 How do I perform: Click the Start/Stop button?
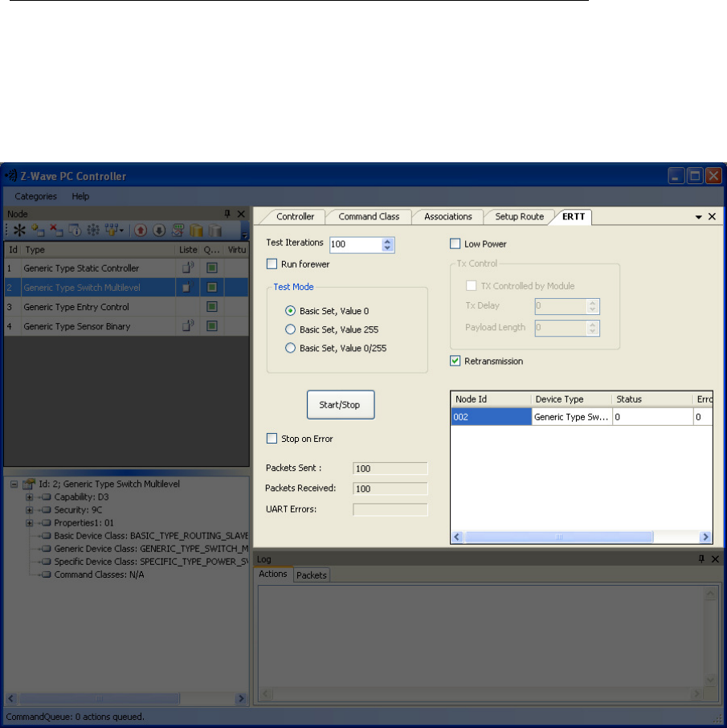click(341, 405)
